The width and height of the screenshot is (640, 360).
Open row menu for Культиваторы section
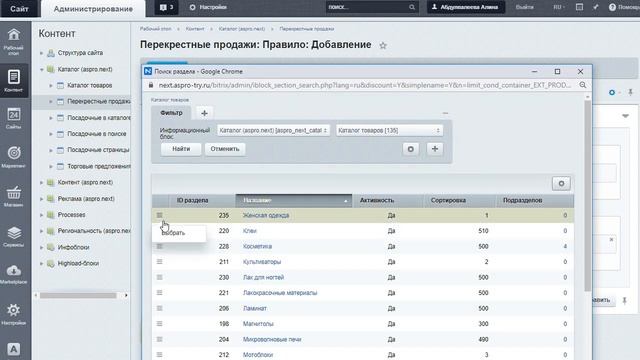coord(160,262)
